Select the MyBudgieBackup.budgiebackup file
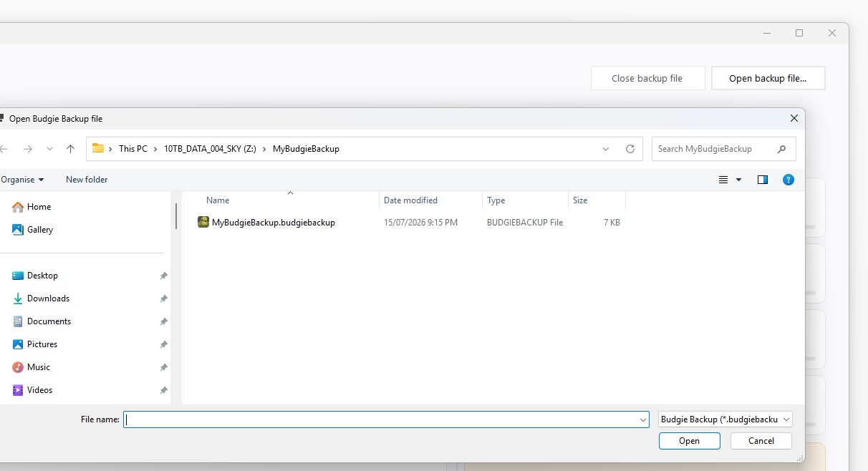868x471 pixels. click(x=274, y=223)
